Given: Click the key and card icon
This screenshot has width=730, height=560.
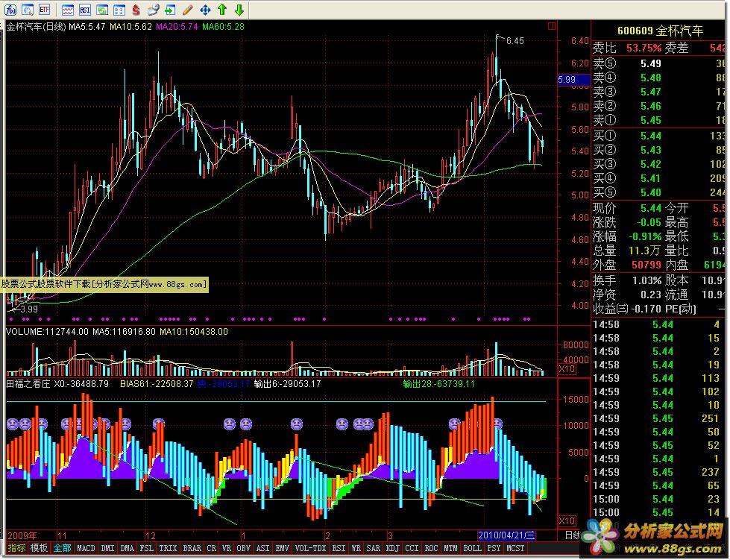Looking at the screenshot, I should [x=153, y=9].
